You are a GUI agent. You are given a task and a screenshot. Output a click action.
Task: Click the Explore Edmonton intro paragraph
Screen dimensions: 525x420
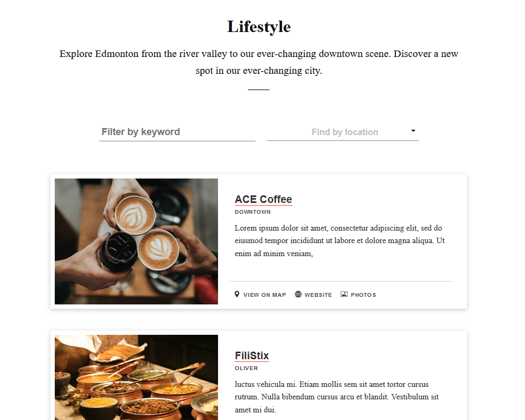pos(259,62)
